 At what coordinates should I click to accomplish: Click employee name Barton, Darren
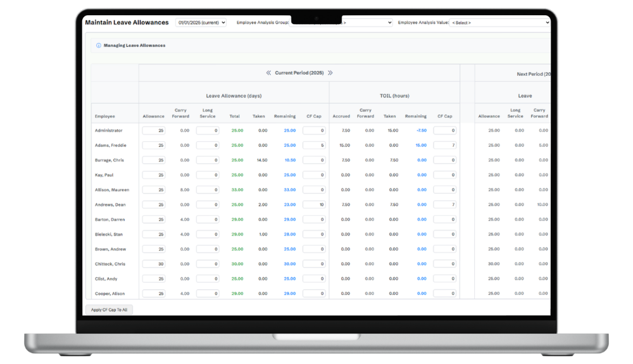pos(110,220)
